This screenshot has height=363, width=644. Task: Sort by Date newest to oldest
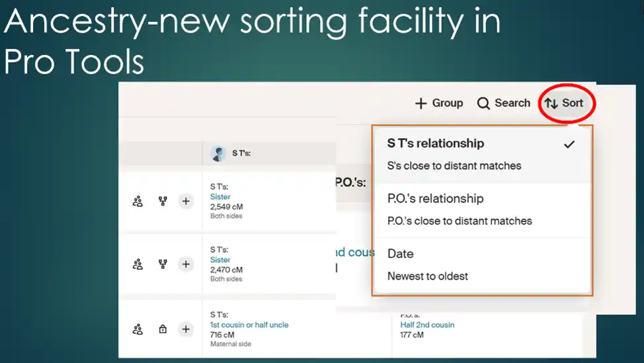482,265
